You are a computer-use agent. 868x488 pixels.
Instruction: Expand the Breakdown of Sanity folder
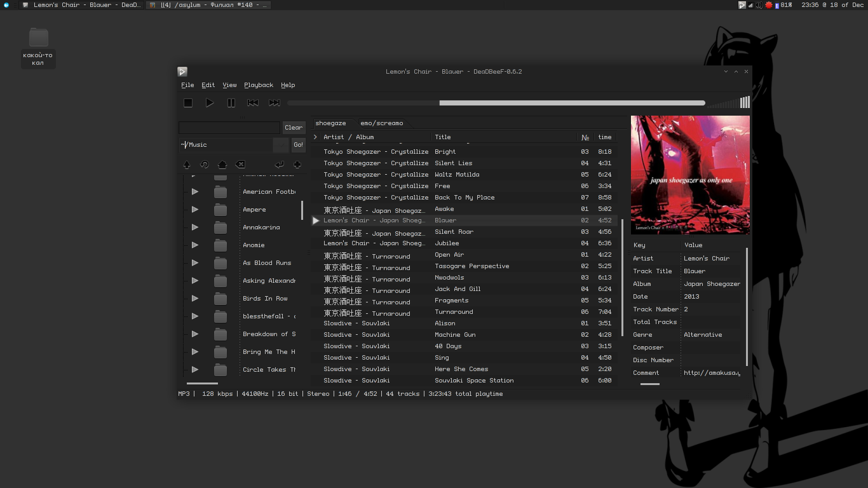[195, 334]
